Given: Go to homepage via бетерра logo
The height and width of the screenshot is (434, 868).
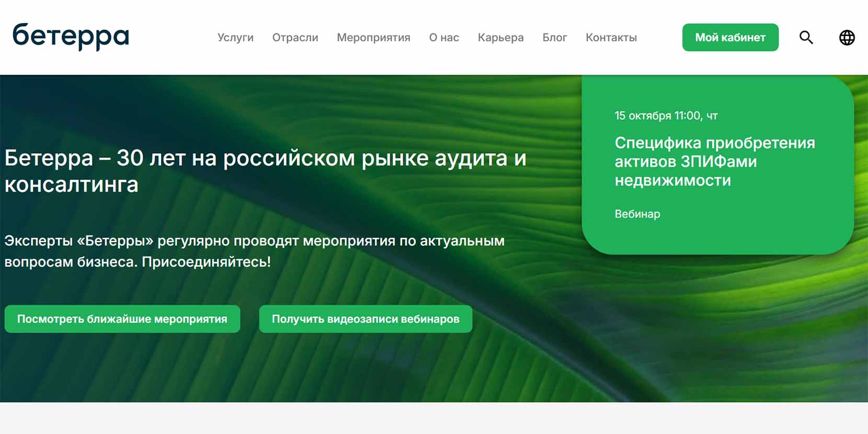Looking at the screenshot, I should [71, 37].
